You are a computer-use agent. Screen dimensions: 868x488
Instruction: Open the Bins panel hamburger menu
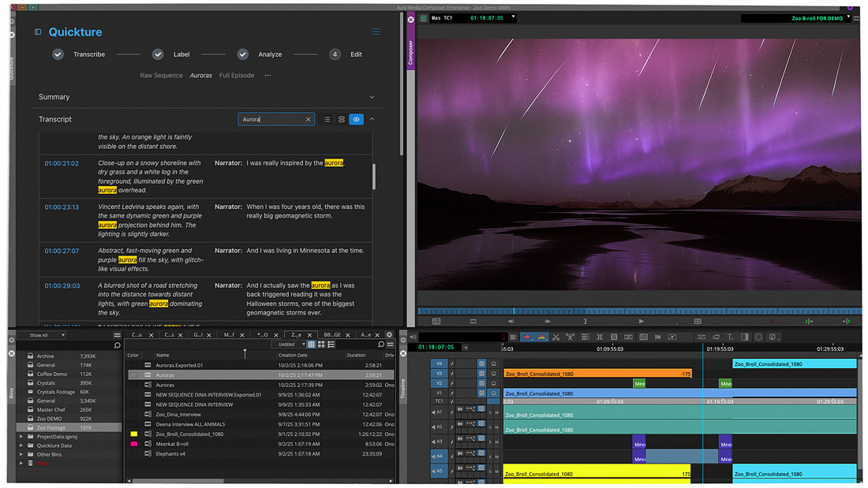[x=117, y=335]
